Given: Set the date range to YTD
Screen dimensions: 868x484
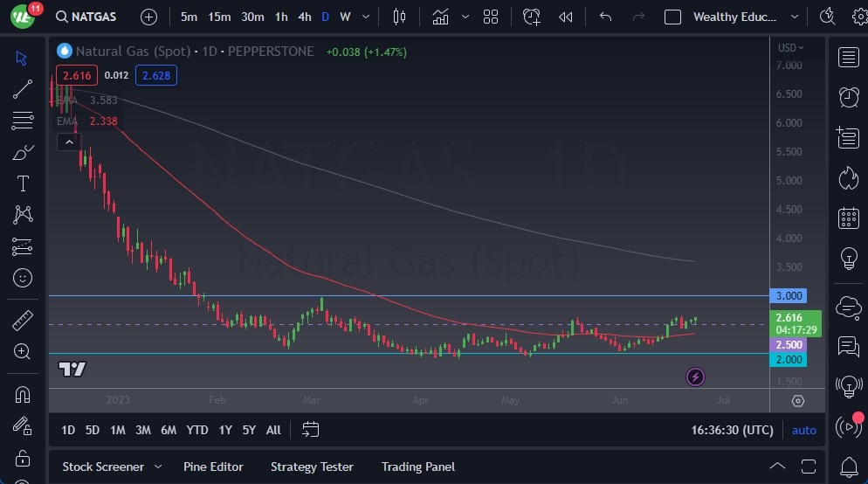Looking at the screenshot, I should (x=197, y=430).
